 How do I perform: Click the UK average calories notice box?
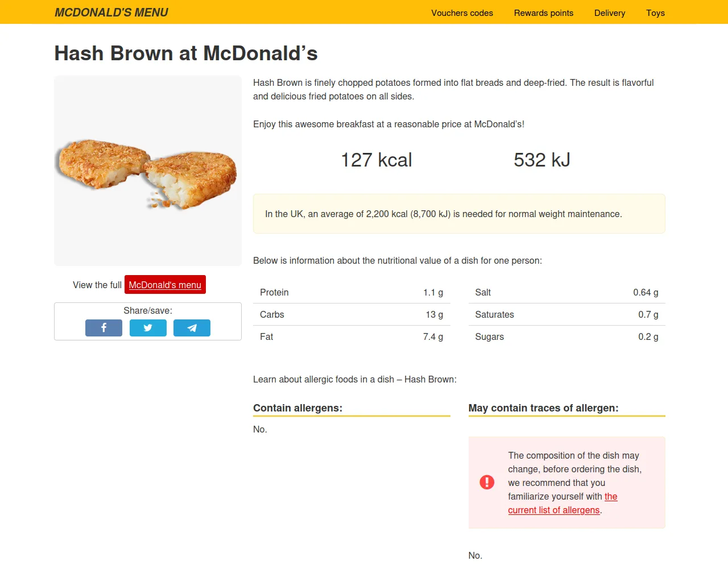click(x=458, y=214)
